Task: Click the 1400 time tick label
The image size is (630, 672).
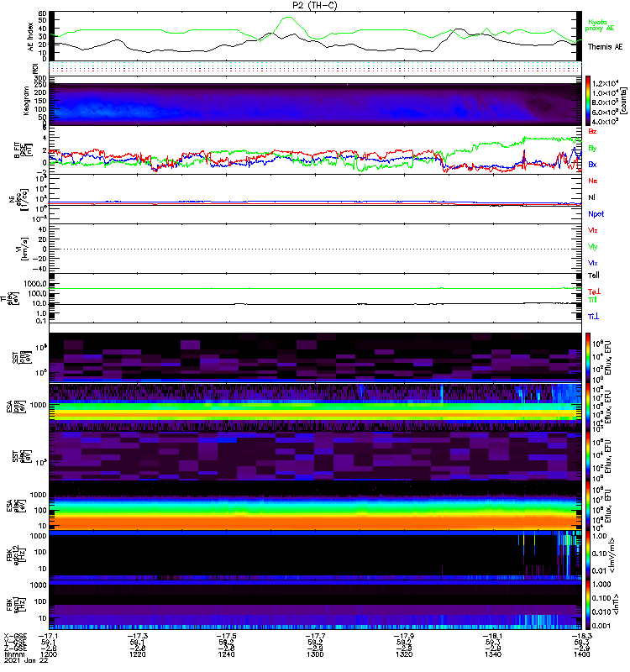Action: pyautogui.click(x=581, y=654)
